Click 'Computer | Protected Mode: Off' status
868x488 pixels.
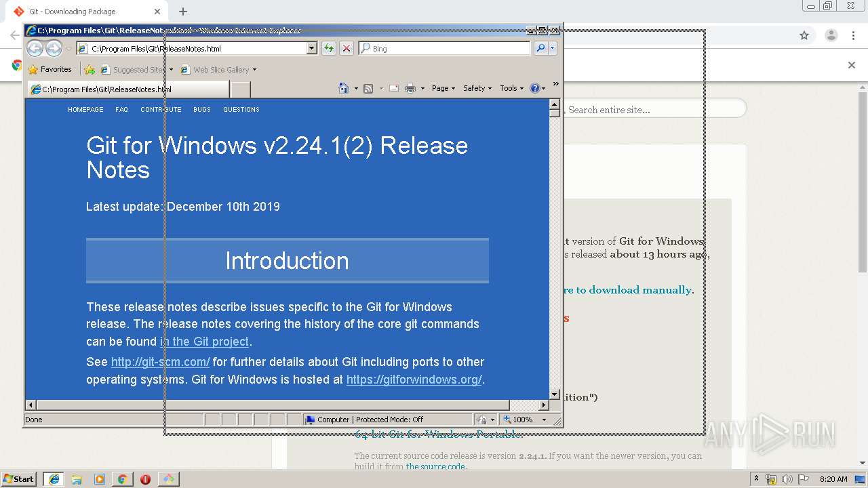[x=387, y=420]
